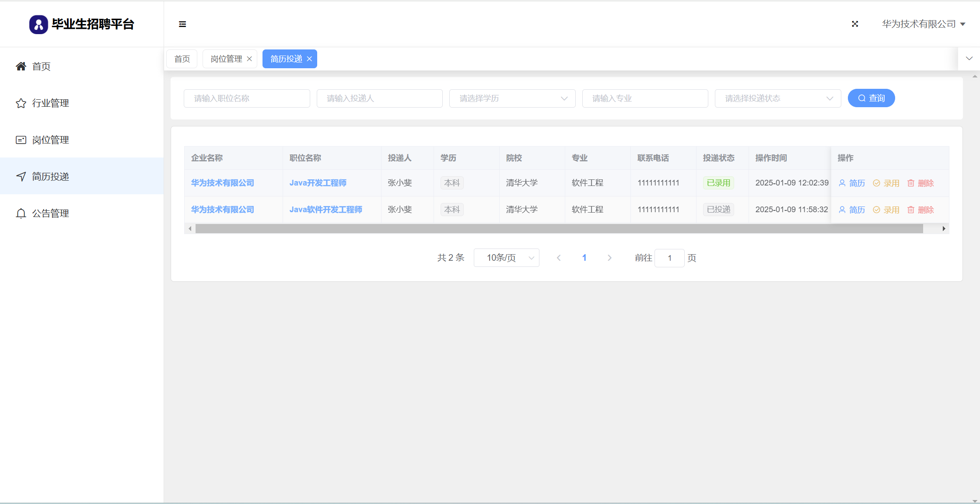The image size is (980, 504).
Task: Click the fullscreen toggle icon in header
Action: (855, 24)
